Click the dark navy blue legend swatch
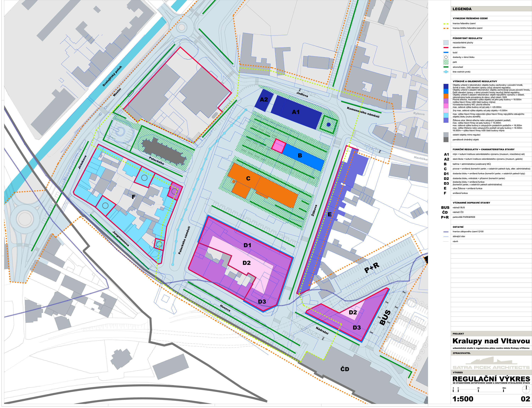Image resolution: width=532 pixels, height=408 pixels. 446,86
